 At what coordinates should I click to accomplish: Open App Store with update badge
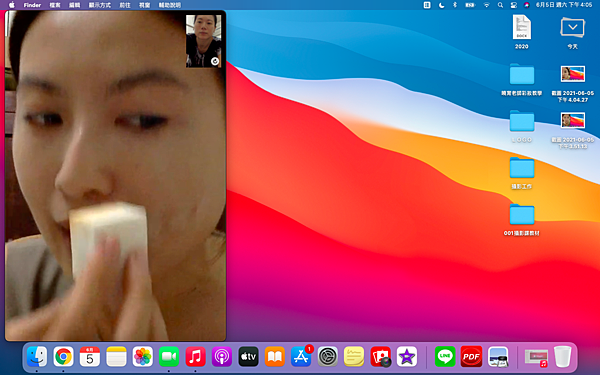(302, 356)
